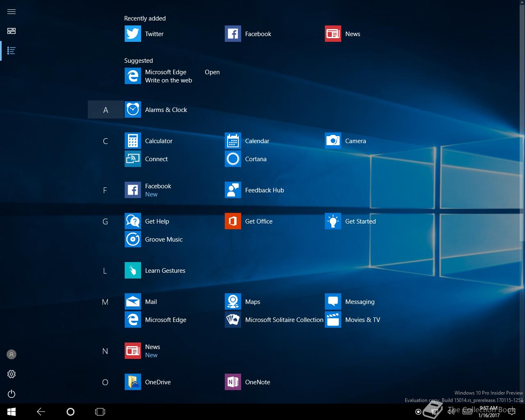Open Settings gear
This screenshot has width=525, height=420.
pos(11,374)
